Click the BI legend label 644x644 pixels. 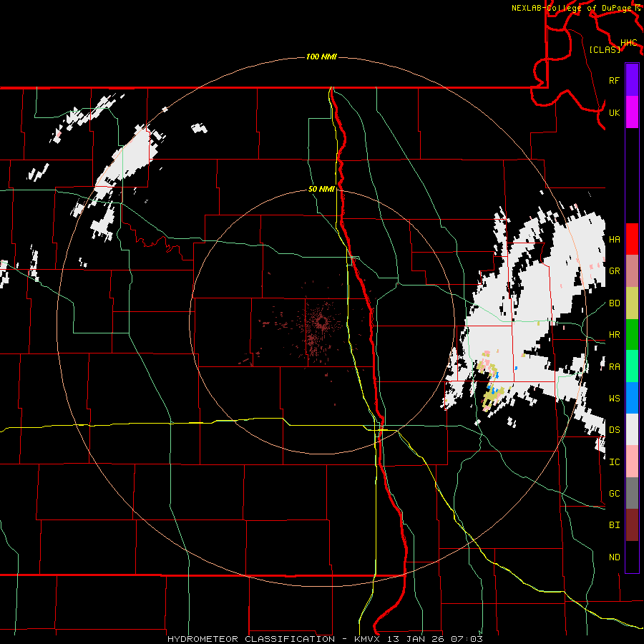point(614,525)
